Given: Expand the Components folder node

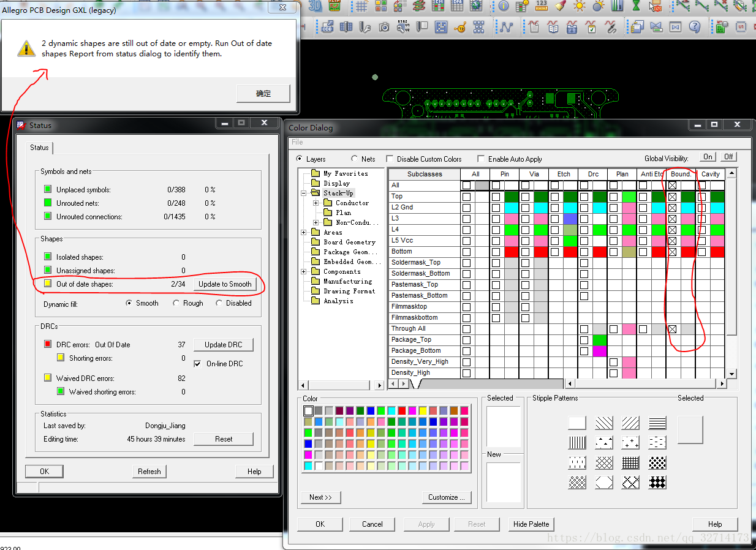Looking at the screenshot, I should tap(304, 272).
